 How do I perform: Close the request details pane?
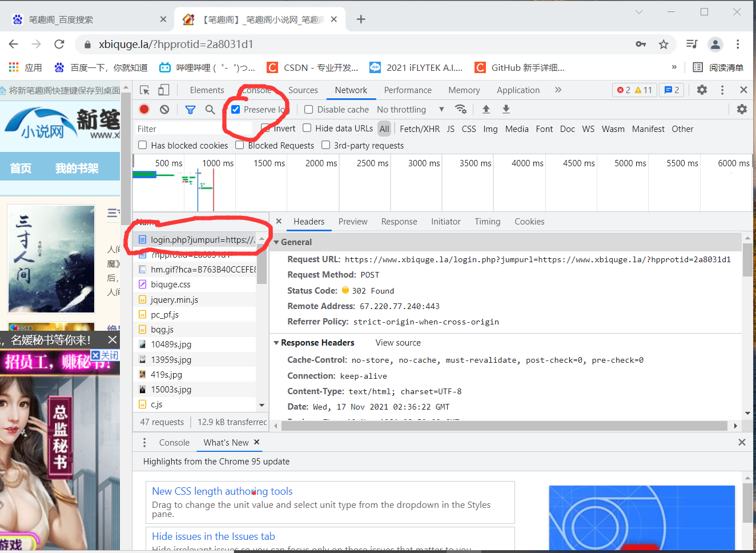coord(279,221)
